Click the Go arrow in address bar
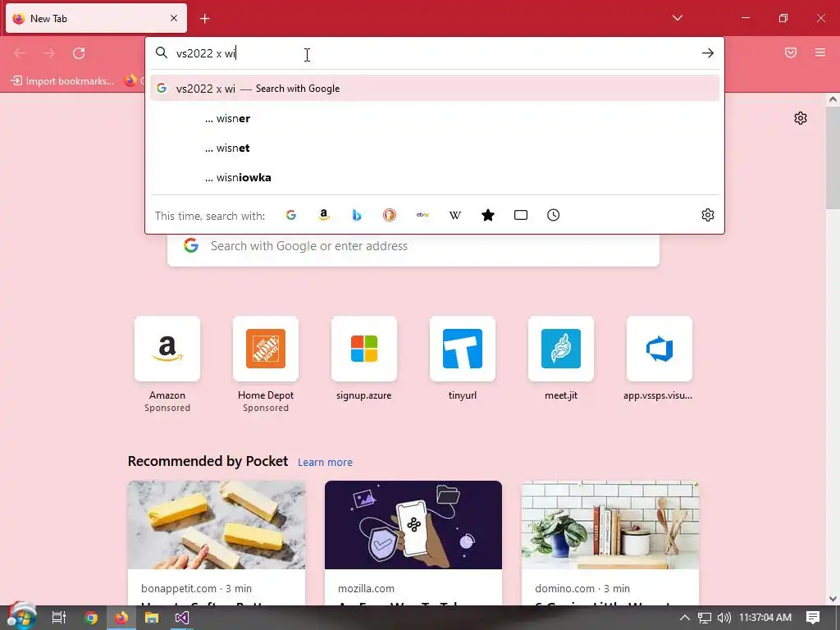 708,53
